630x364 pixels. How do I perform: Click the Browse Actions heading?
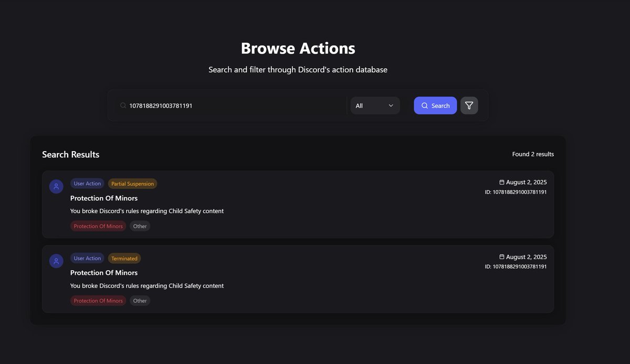(x=298, y=48)
